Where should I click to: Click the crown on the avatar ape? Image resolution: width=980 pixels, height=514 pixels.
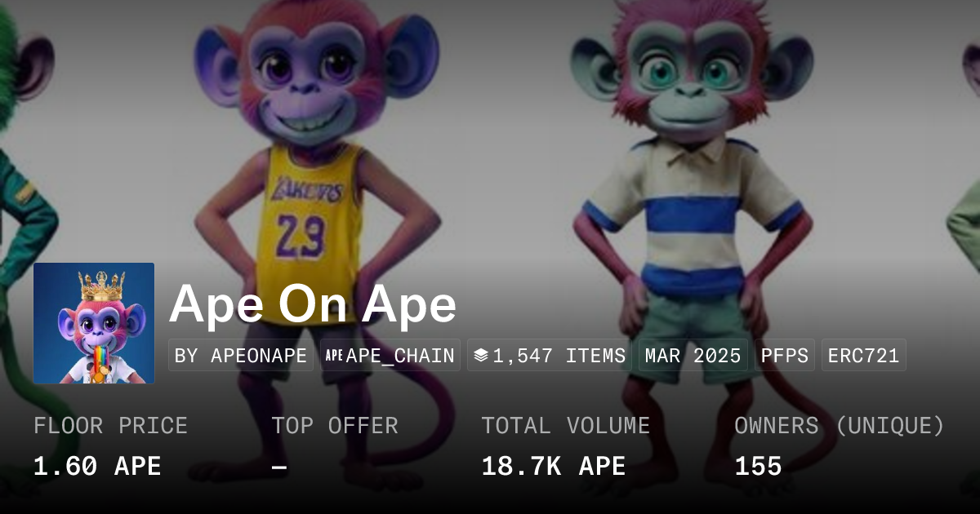pos(100,286)
